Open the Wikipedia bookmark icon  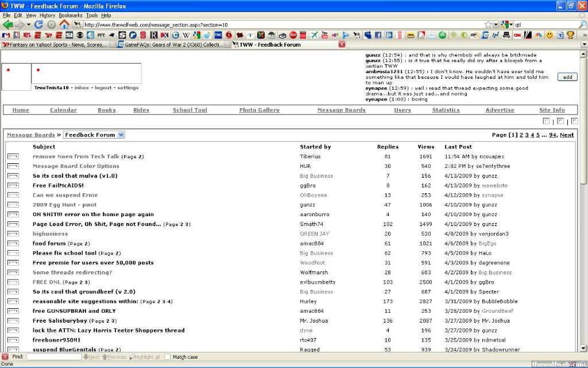point(186,35)
